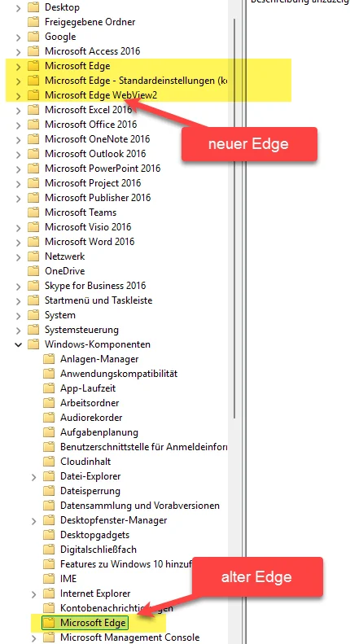Image resolution: width=350 pixels, height=644 pixels.
Task: Click the folder icon beside Anlagen-Manager
Action: coord(49,359)
